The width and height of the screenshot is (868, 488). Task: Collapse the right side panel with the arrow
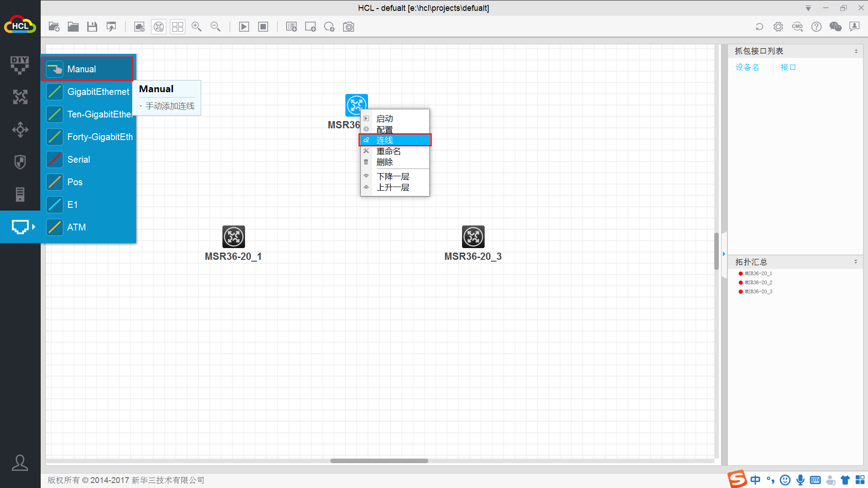point(724,254)
